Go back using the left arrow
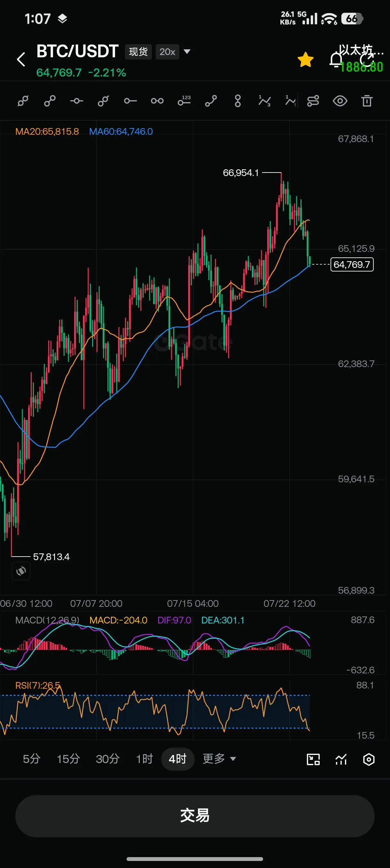The image size is (390, 868). (21, 59)
